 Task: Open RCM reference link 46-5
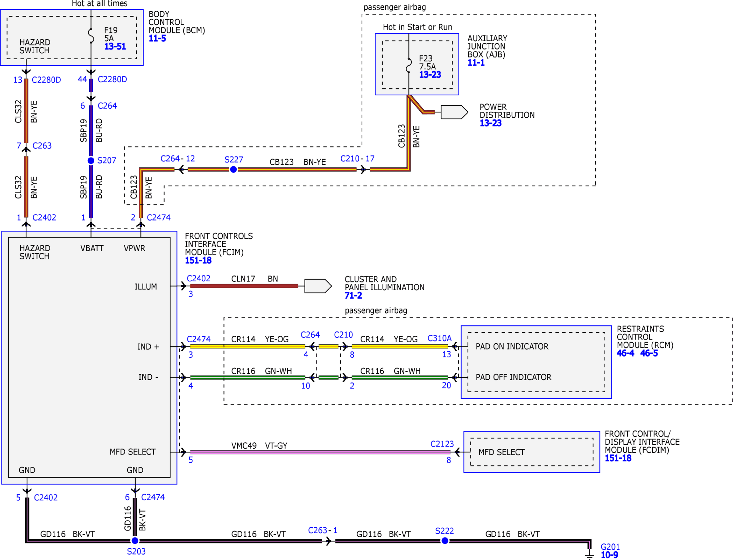(x=649, y=353)
